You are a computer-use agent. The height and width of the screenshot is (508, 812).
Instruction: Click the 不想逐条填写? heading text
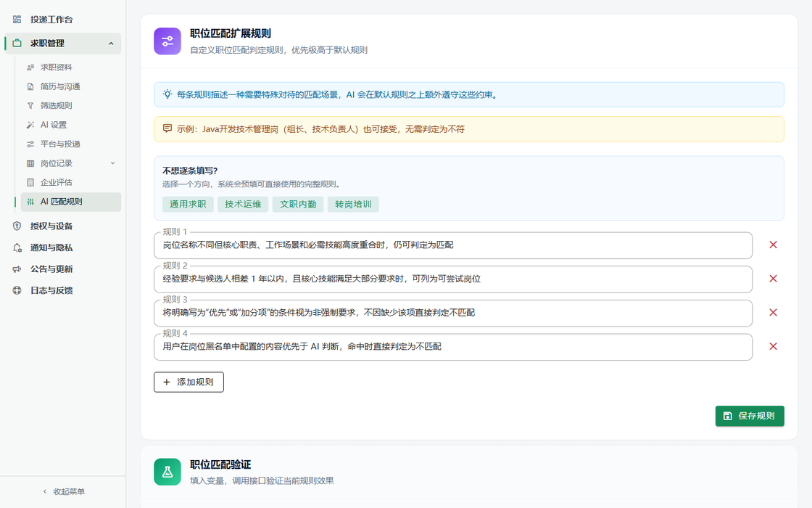tap(190, 171)
